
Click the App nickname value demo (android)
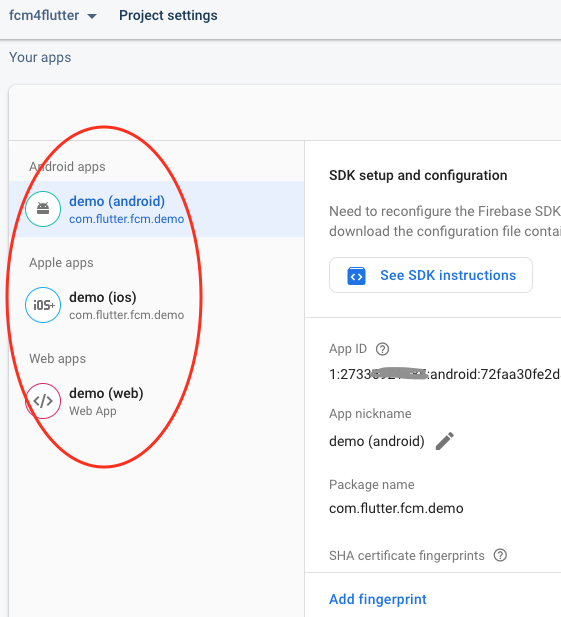coord(377,442)
